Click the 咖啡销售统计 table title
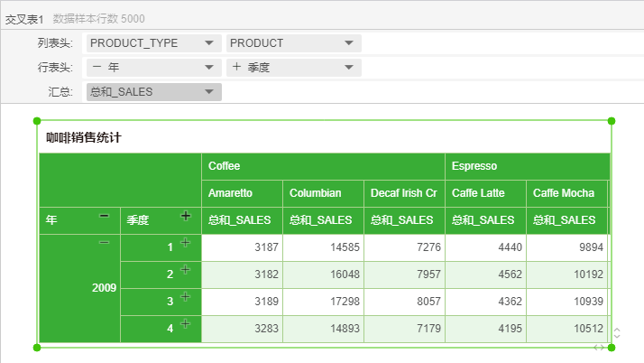 pyautogui.click(x=84, y=138)
